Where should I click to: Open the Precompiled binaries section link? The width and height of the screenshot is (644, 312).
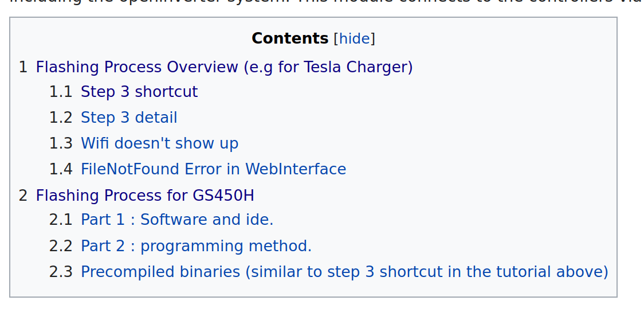tap(344, 272)
